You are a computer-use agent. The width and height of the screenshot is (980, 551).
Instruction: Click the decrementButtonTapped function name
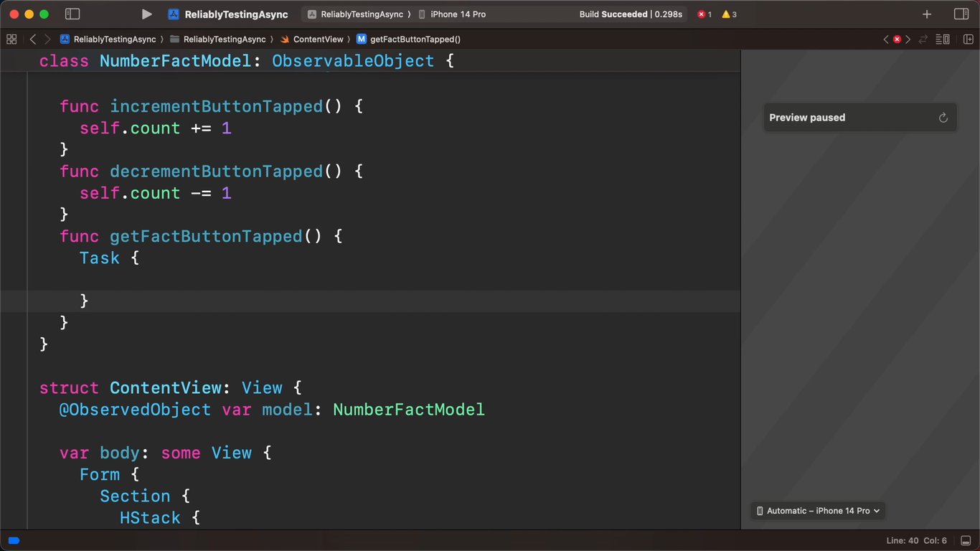tap(216, 171)
